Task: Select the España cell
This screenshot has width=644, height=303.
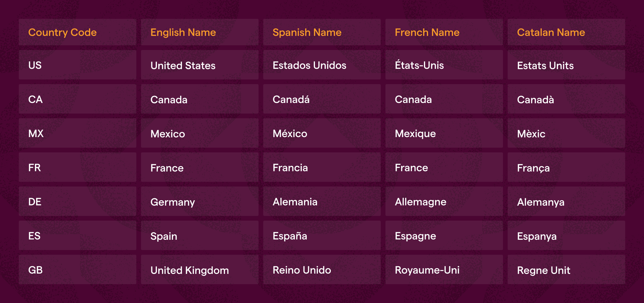Action: (x=322, y=235)
